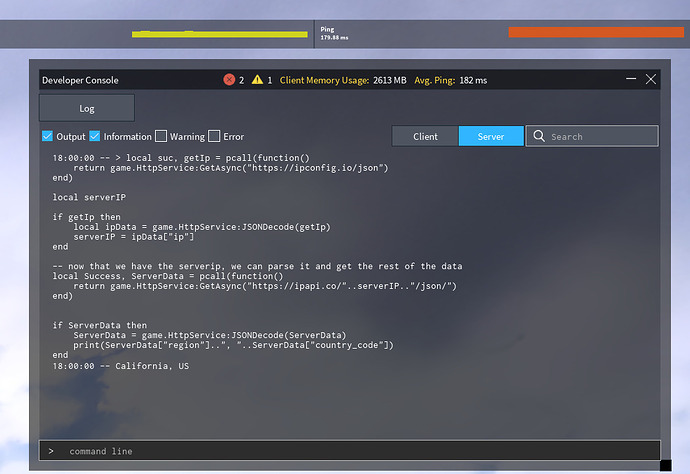Click the ipconfig.io GetAsync line
Viewport: 690px width, 474px height.
pyautogui.click(x=231, y=168)
